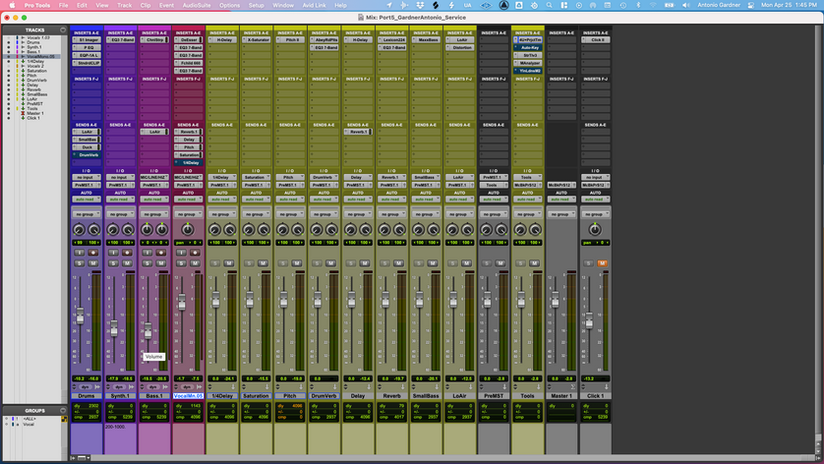Viewport: 824px width, 464px height.
Task: Open the Clip menu
Action: (x=146, y=5)
